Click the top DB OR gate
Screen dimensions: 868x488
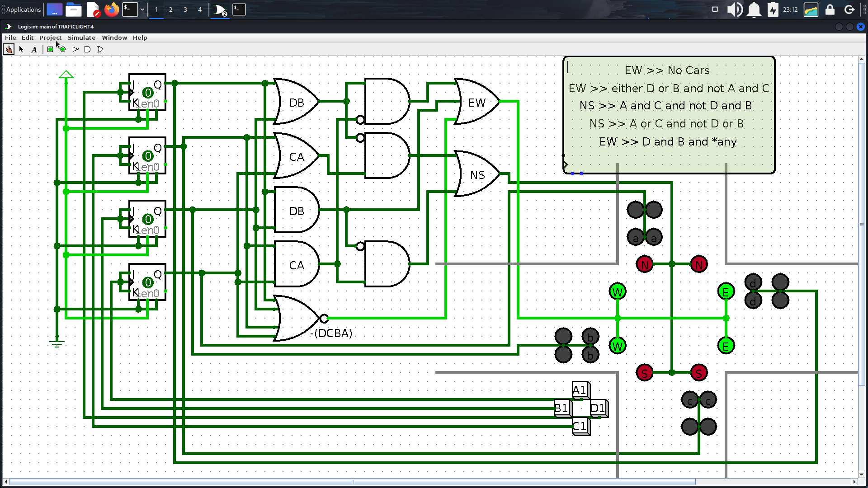coord(296,101)
